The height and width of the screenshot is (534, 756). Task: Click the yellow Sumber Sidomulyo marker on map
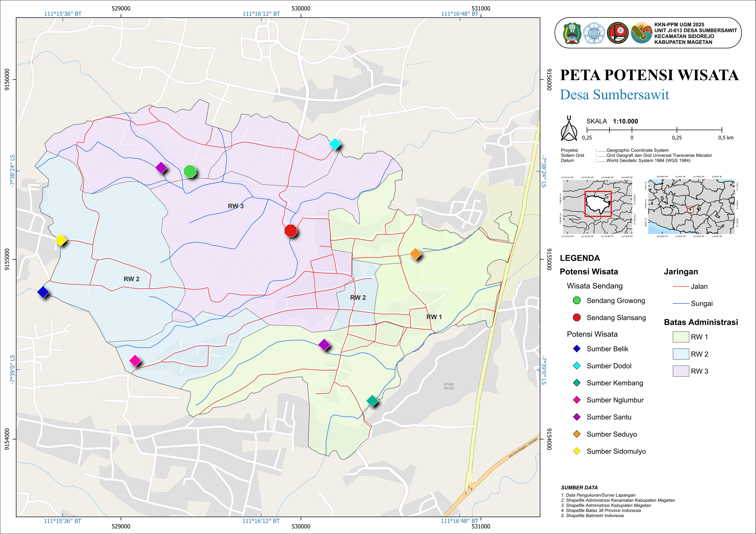coord(61,240)
